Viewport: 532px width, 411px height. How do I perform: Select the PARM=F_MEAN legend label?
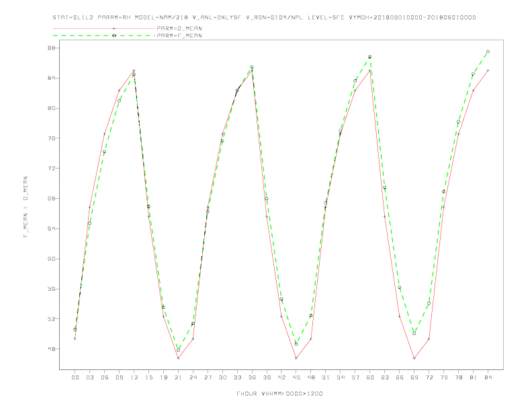179,36
